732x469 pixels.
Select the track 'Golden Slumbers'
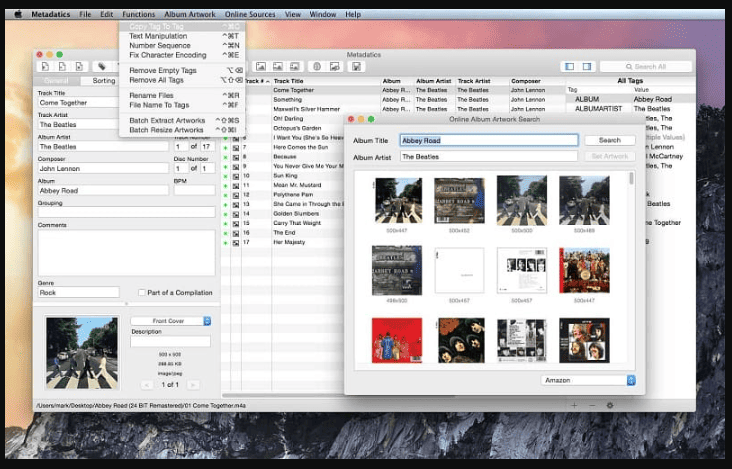[x=297, y=214]
